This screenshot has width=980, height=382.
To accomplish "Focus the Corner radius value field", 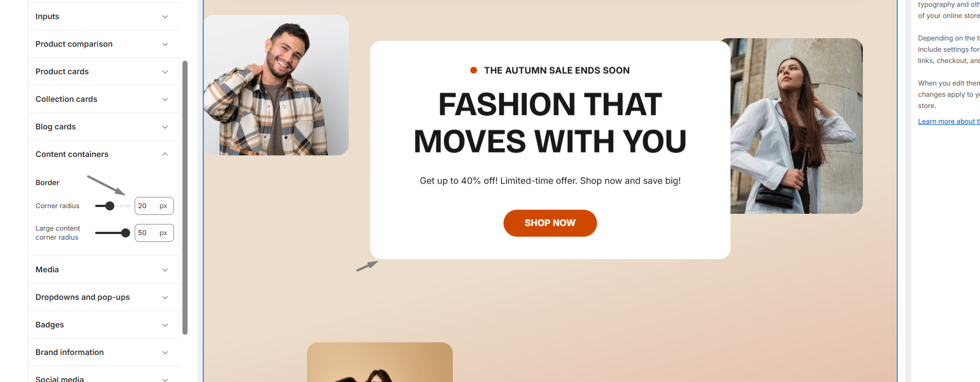I will 154,206.
